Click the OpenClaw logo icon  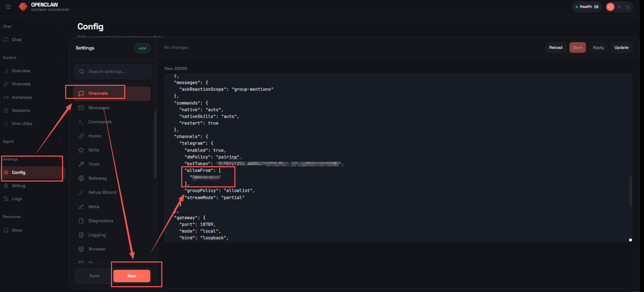point(23,7)
